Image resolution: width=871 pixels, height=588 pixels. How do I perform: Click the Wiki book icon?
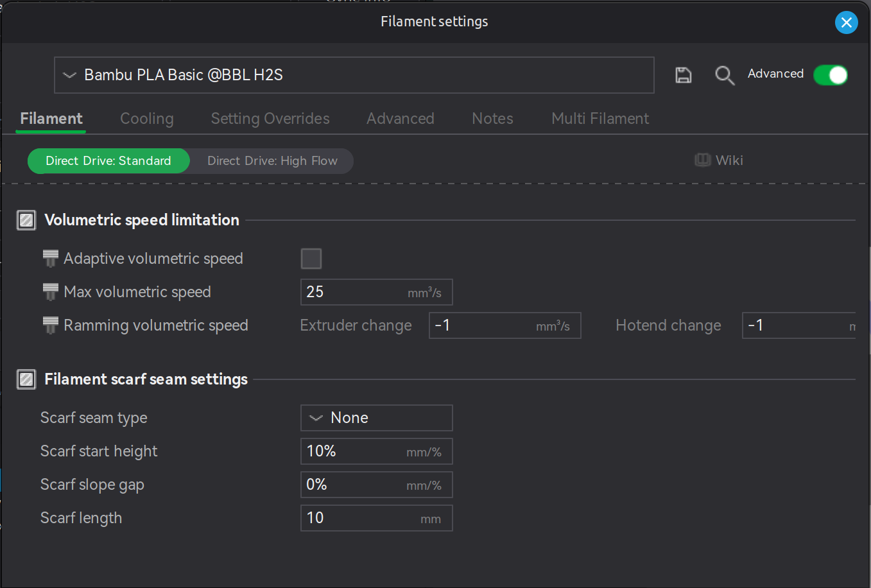coord(703,160)
